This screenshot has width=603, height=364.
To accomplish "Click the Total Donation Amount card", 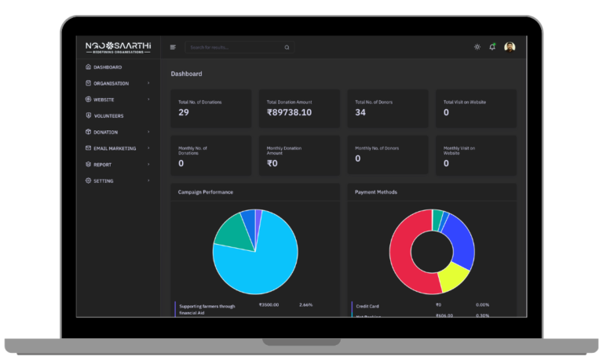I will [299, 108].
